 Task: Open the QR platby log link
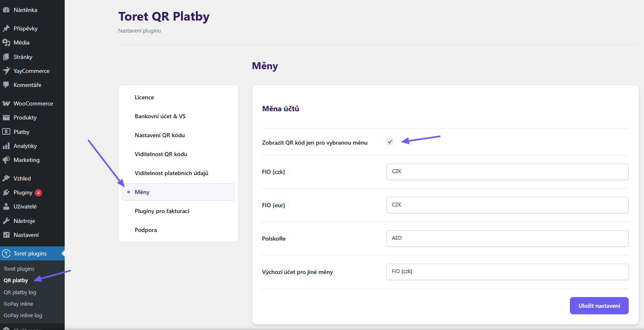(20, 292)
